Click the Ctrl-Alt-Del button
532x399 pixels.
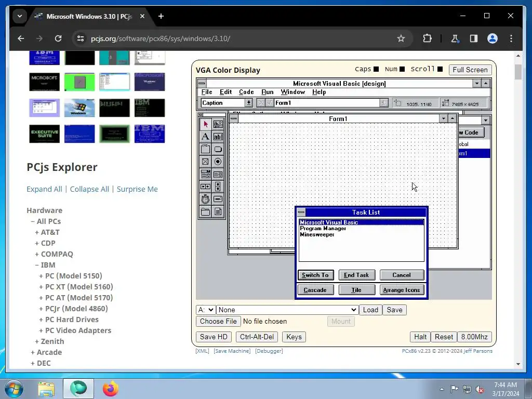tap(257, 337)
